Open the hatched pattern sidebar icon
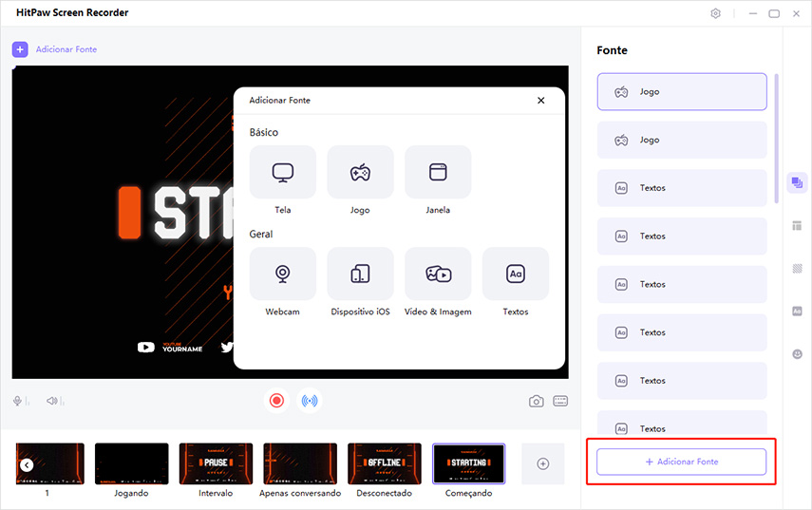 tap(797, 268)
